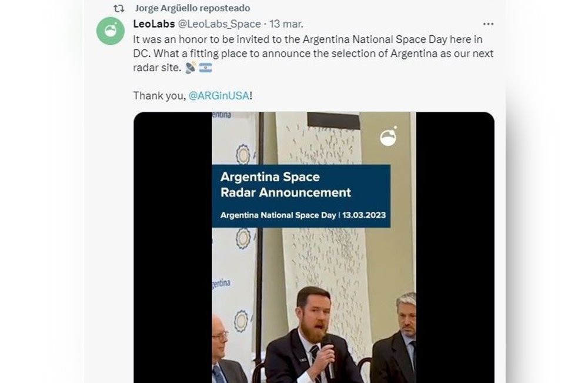Open the @LeoLabs_Space handle

click(219, 24)
